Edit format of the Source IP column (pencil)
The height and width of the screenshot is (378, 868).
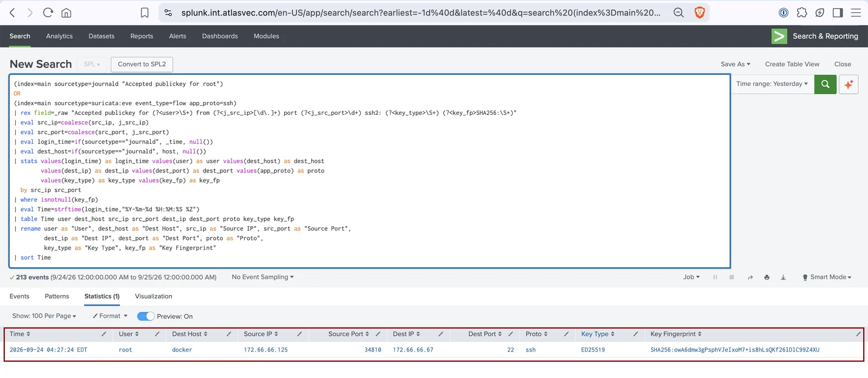click(x=299, y=334)
